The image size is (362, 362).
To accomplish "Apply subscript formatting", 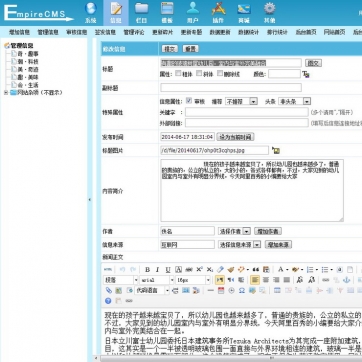I will point(209,270).
